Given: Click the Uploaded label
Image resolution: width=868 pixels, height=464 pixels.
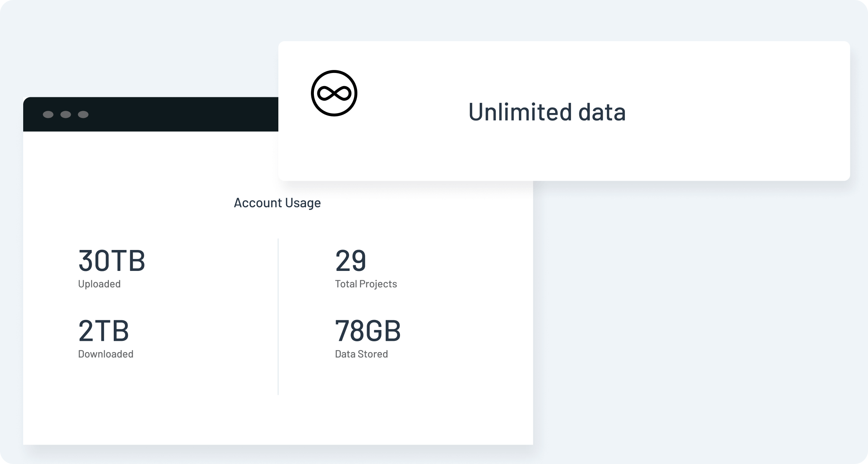Looking at the screenshot, I should [x=99, y=284].
